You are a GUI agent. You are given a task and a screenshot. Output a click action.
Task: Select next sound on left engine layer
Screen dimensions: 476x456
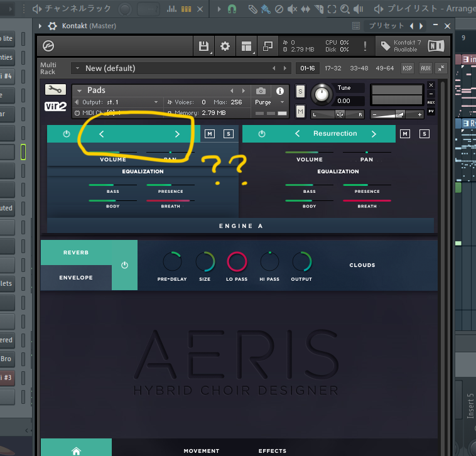pos(177,134)
